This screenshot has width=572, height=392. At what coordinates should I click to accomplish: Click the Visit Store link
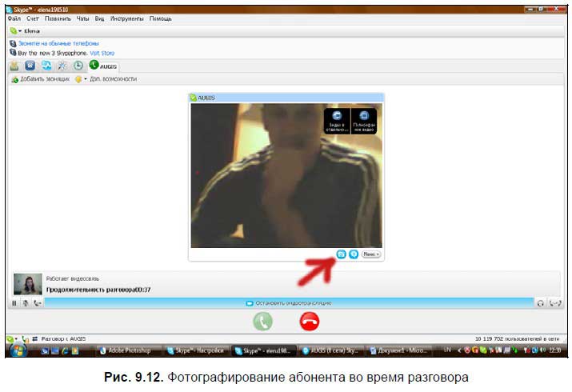pyautogui.click(x=102, y=53)
